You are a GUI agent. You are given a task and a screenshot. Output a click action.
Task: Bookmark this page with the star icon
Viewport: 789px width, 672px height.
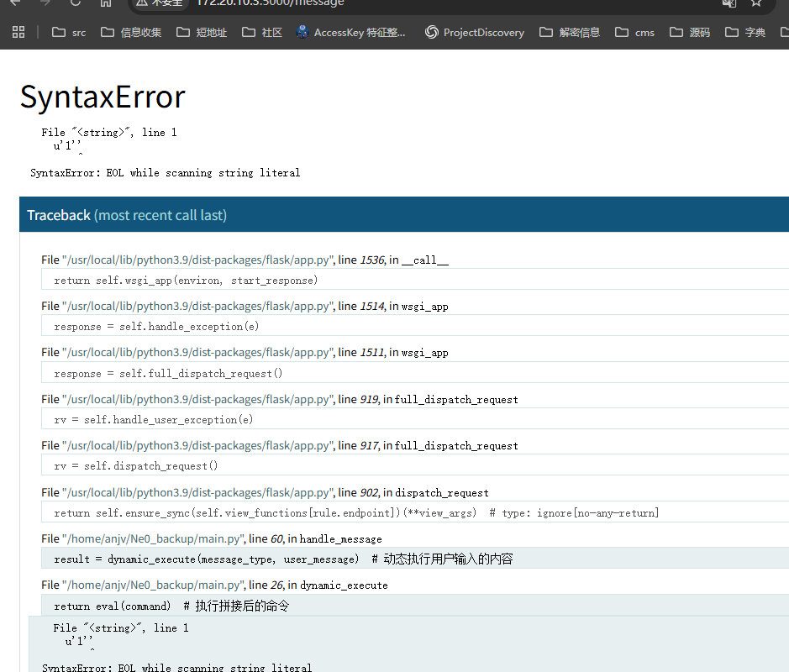click(756, 3)
